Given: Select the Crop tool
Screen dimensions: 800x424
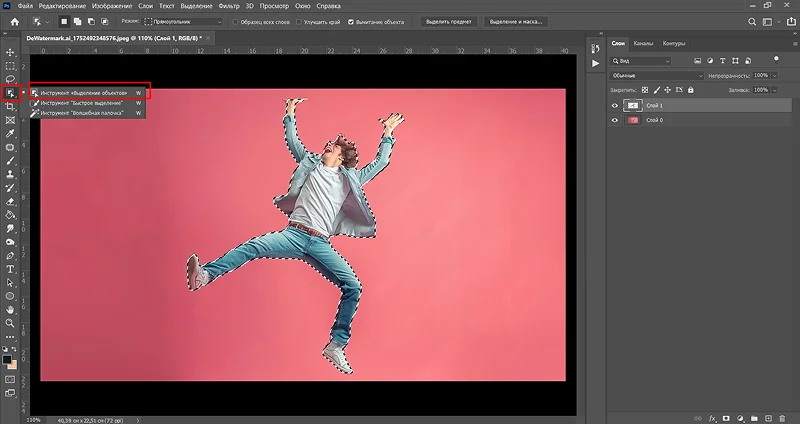Looking at the screenshot, I should tap(10, 107).
